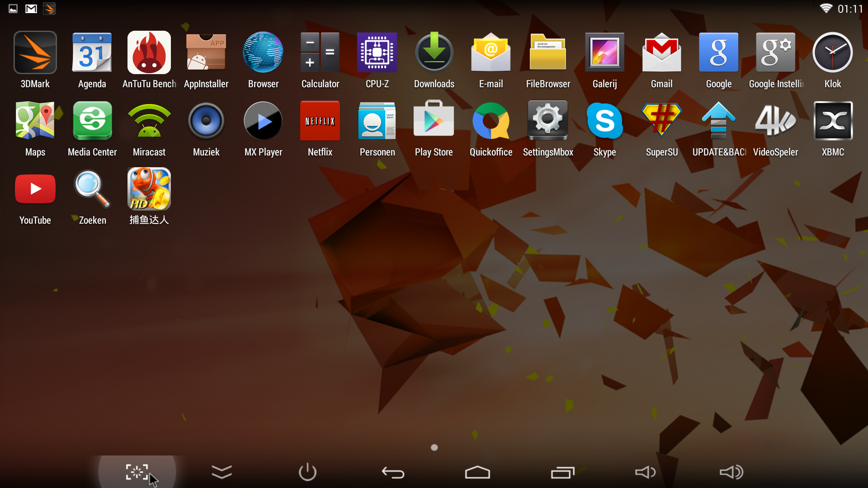Open the Calculator app
The height and width of the screenshot is (488, 868).
320,52
